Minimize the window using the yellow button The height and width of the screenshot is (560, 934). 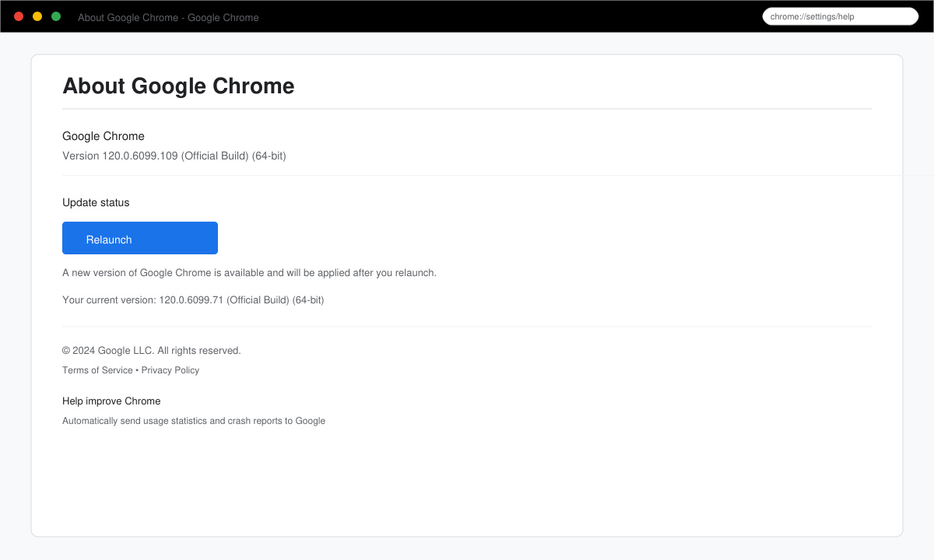37,16
